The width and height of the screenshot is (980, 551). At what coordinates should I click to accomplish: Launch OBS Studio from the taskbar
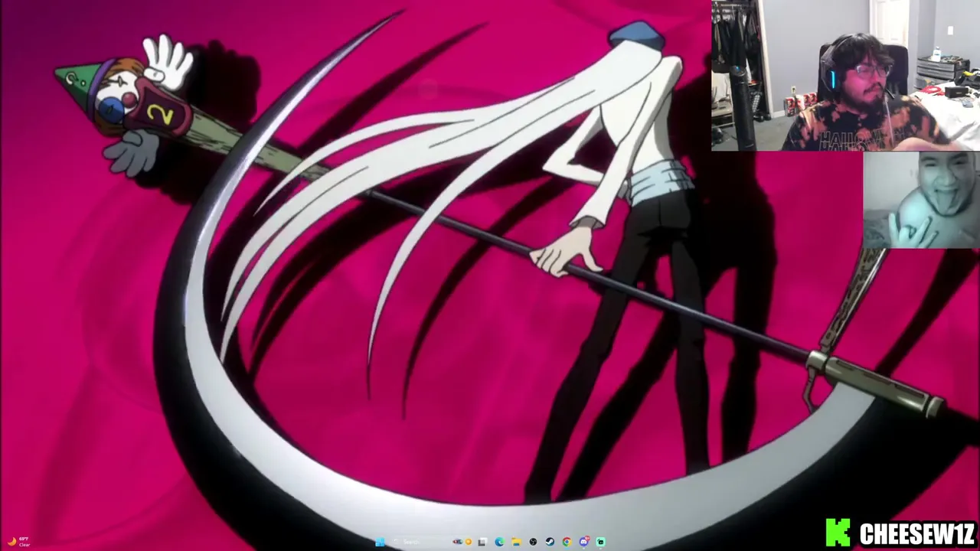533,542
